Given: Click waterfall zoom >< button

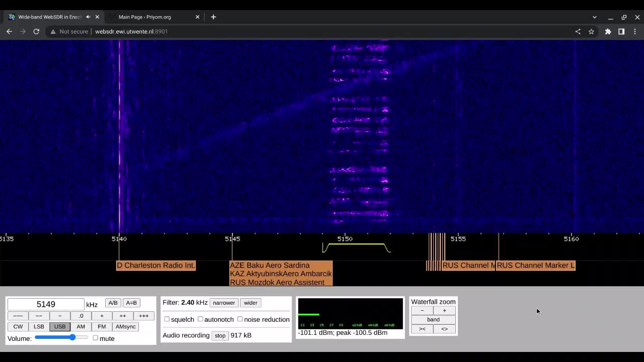Looking at the screenshot, I should 422,329.
